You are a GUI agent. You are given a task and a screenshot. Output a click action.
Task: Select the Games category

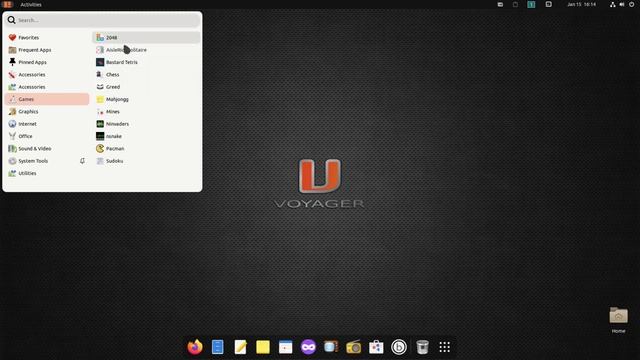point(47,99)
